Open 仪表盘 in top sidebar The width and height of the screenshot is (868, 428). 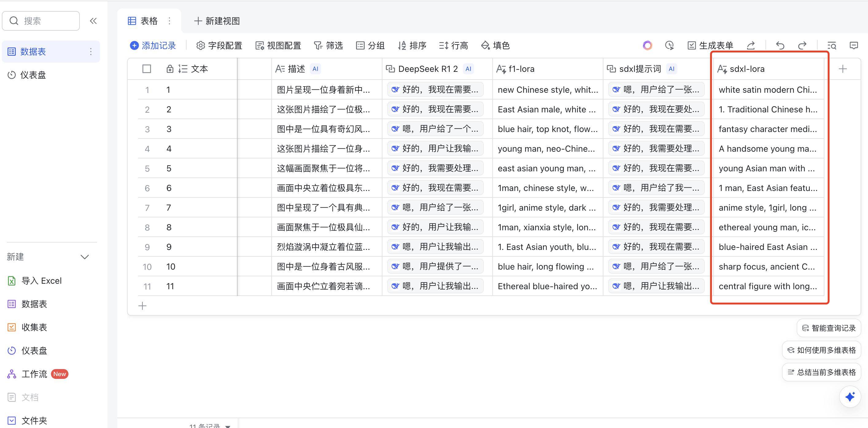coord(51,75)
